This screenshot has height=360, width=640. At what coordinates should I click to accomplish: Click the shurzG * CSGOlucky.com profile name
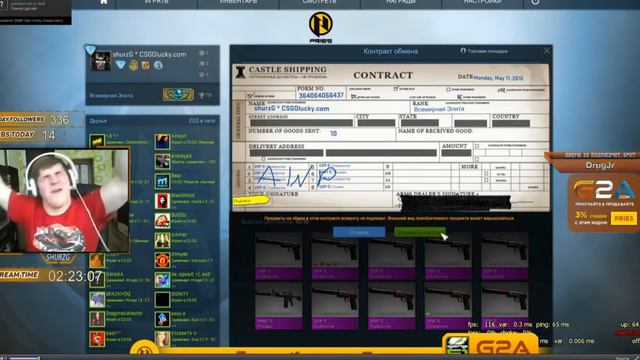click(149, 54)
